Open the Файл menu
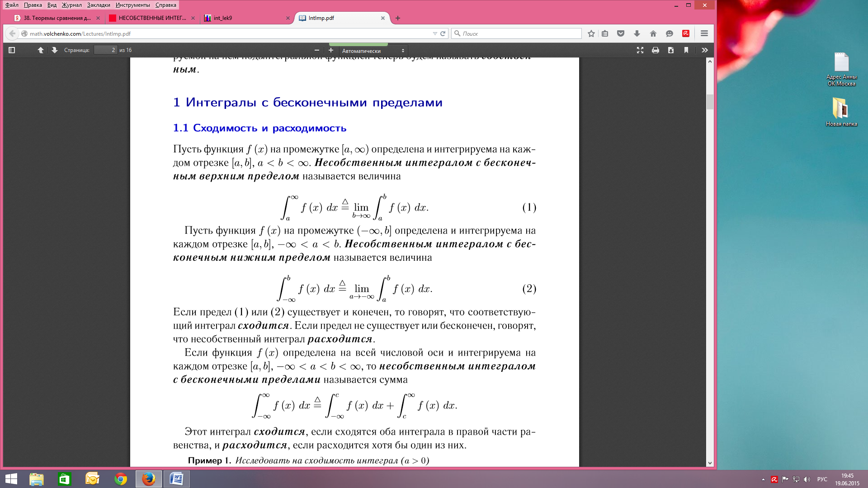This screenshot has height=488, width=868. [x=12, y=5]
